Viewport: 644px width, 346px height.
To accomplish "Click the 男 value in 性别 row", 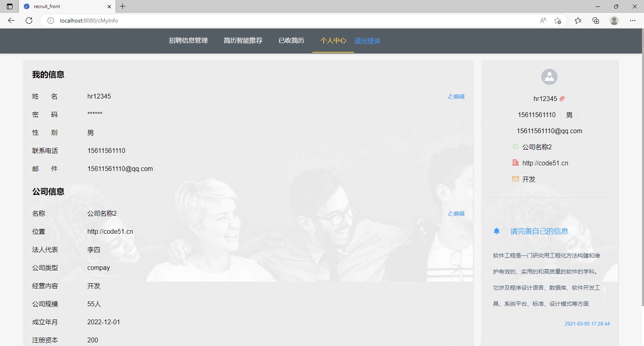I will coord(91,133).
